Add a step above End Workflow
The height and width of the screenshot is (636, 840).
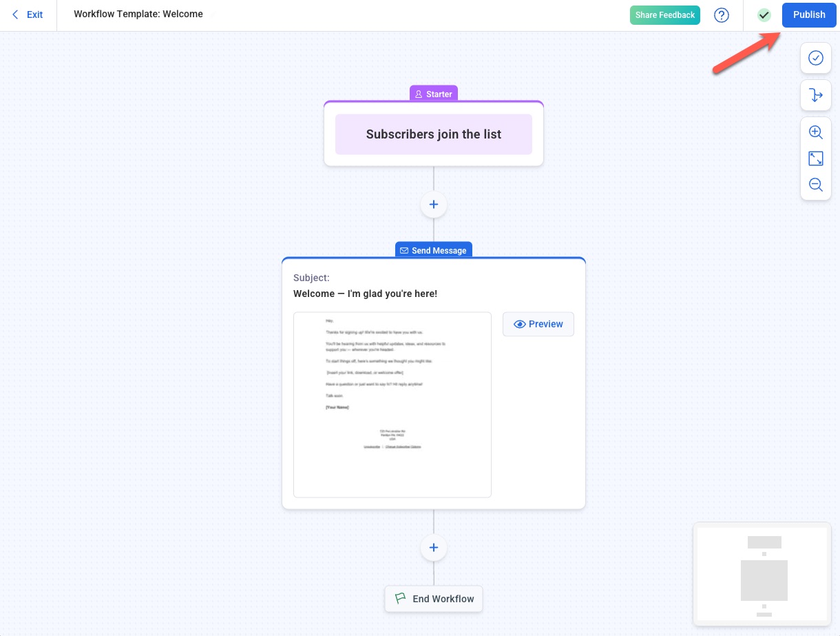[x=434, y=548]
